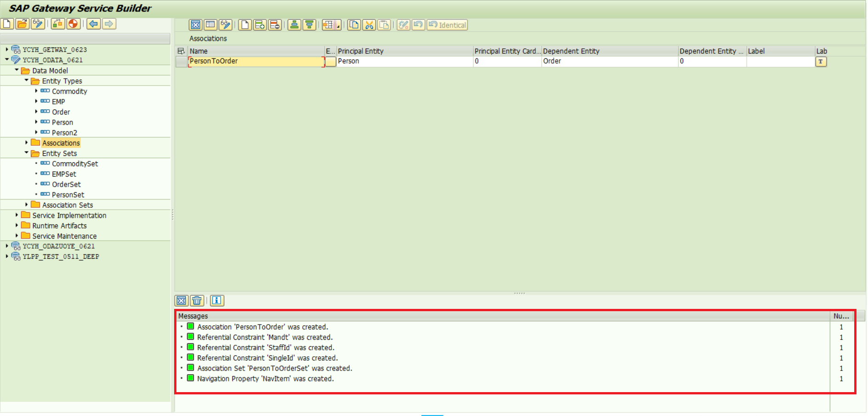Click Display/Change glasses-pencil icon in left toolbar

pyautogui.click(x=38, y=24)
